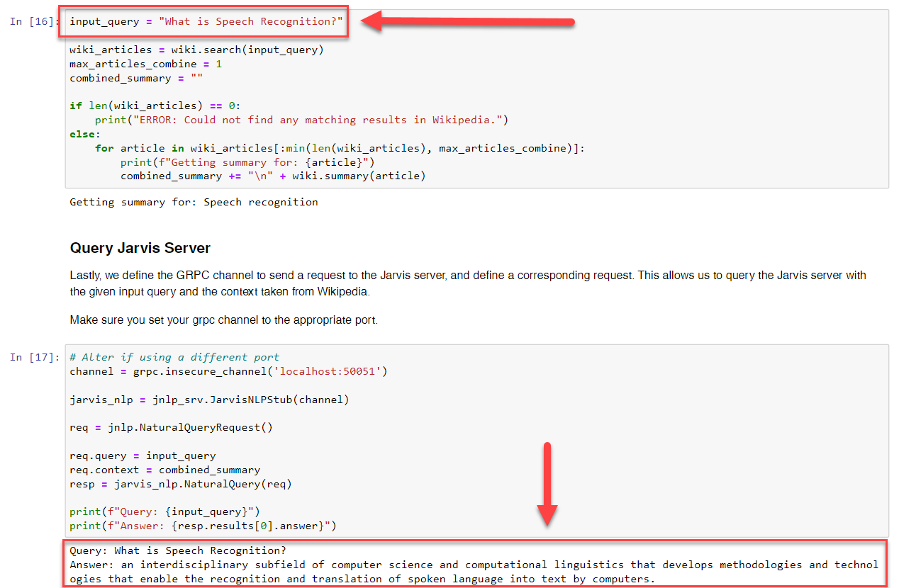Click the req = jnlp.NaturalQueryRequest() line
This screenshot has width=899, height=588.
click(171, 427)
